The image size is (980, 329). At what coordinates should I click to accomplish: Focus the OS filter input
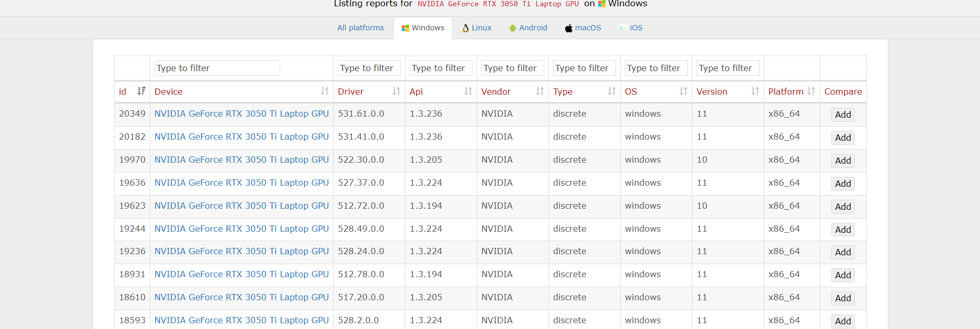(x=656, y=68)
